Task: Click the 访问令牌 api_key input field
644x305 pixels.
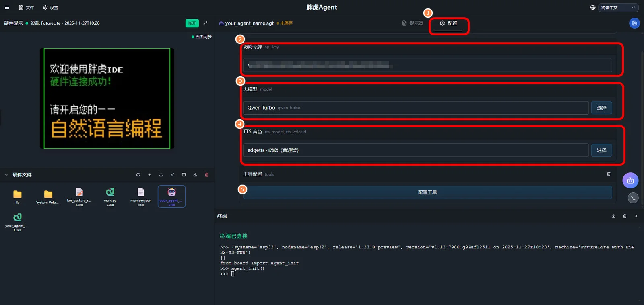Action: pos(427,66)
